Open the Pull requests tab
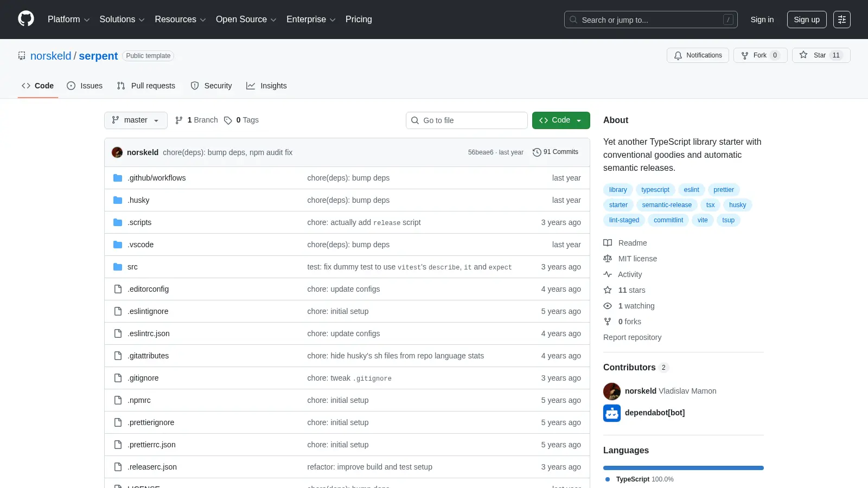 click(146, 86)
